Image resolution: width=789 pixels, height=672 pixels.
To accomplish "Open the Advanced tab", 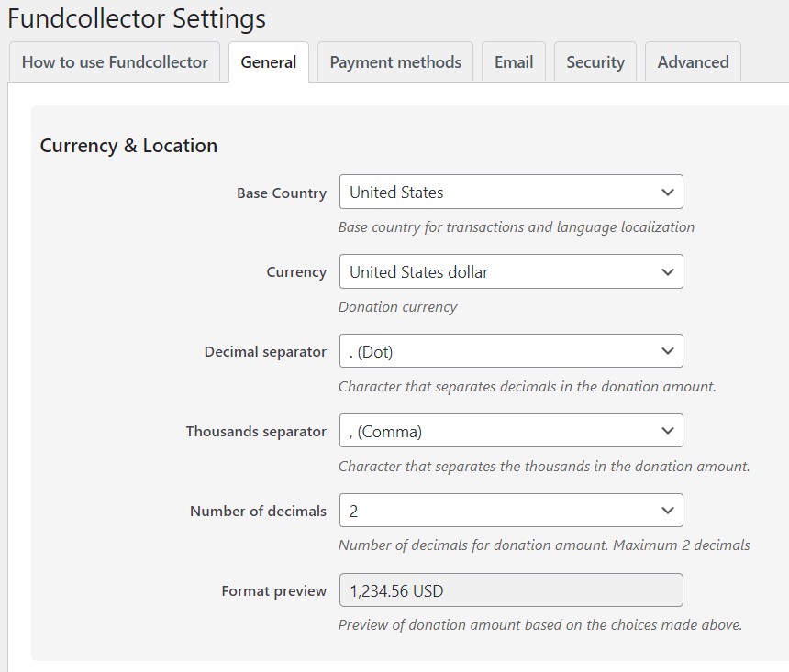I will [692, 61].
